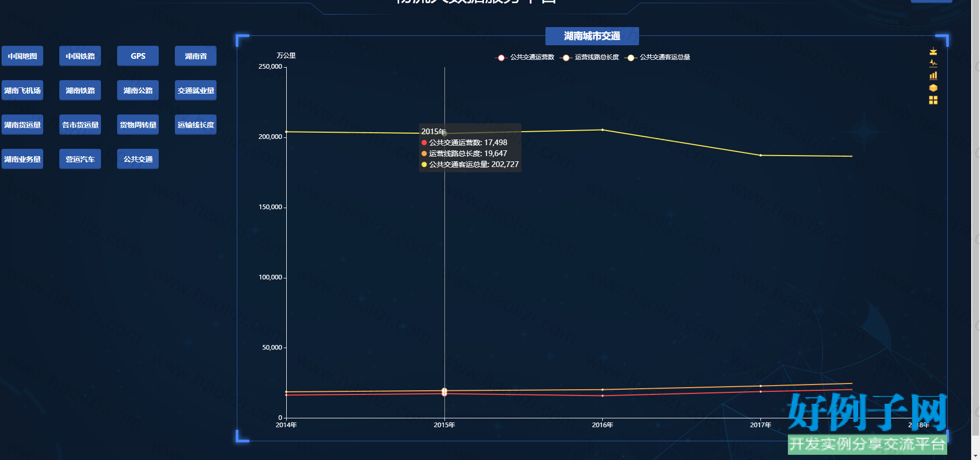Image resolution: width=980 pixels, height=460 pixels.
Task: Click the 150,000 y-axis label
Action: tap(270, 207)
